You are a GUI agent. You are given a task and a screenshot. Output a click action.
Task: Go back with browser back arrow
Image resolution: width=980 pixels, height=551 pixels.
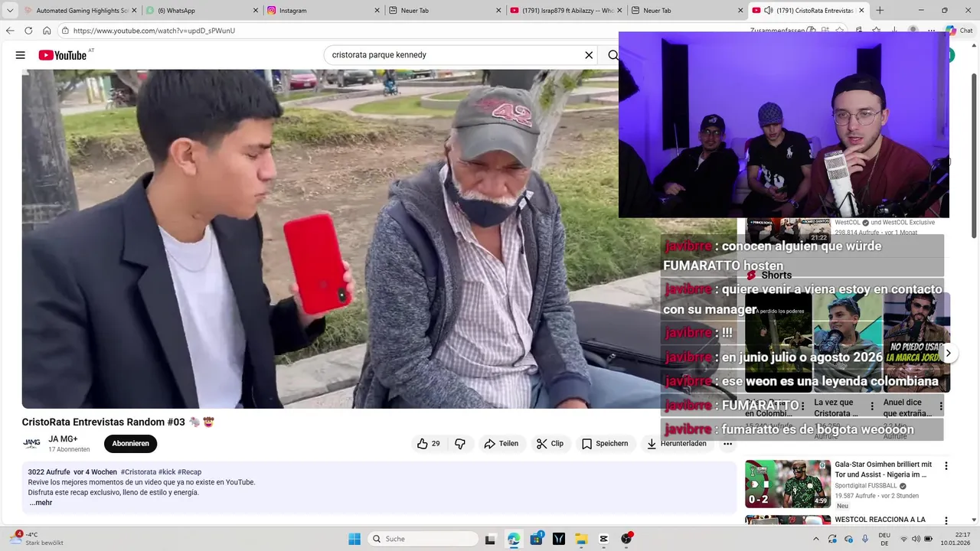10,31
